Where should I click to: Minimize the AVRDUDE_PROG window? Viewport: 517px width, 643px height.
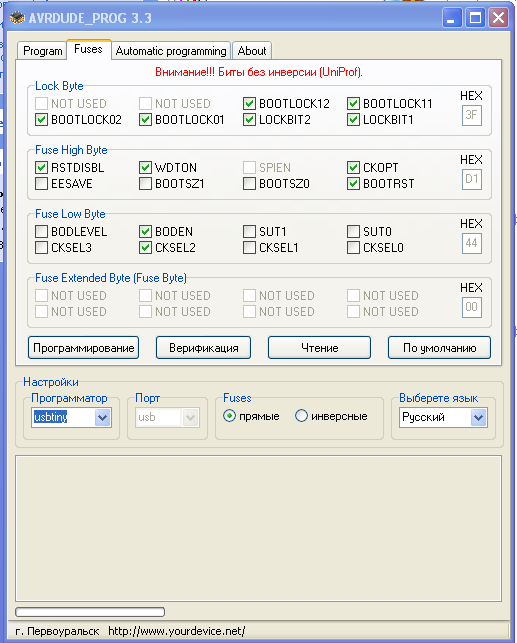click(452, 18)
